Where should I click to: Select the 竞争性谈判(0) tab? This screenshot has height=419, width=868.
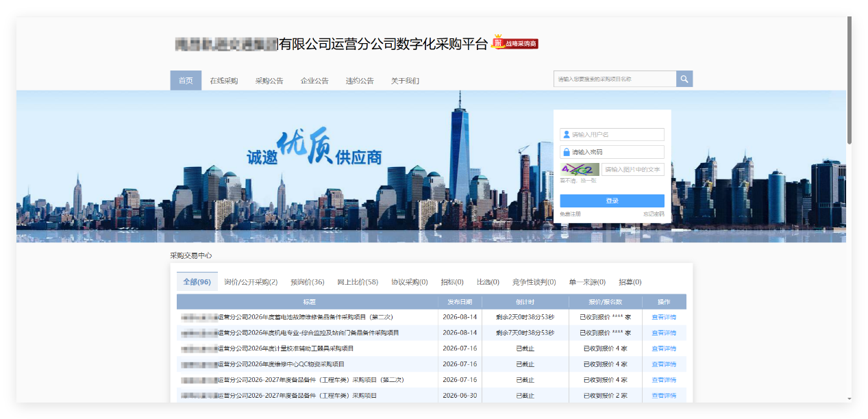[x=534, y=282]
